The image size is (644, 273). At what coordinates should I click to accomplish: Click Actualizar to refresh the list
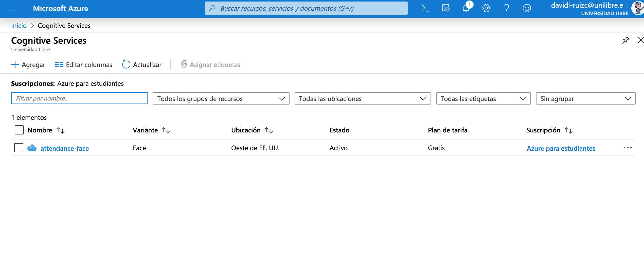pyautogui.click(x=142, y=65)
